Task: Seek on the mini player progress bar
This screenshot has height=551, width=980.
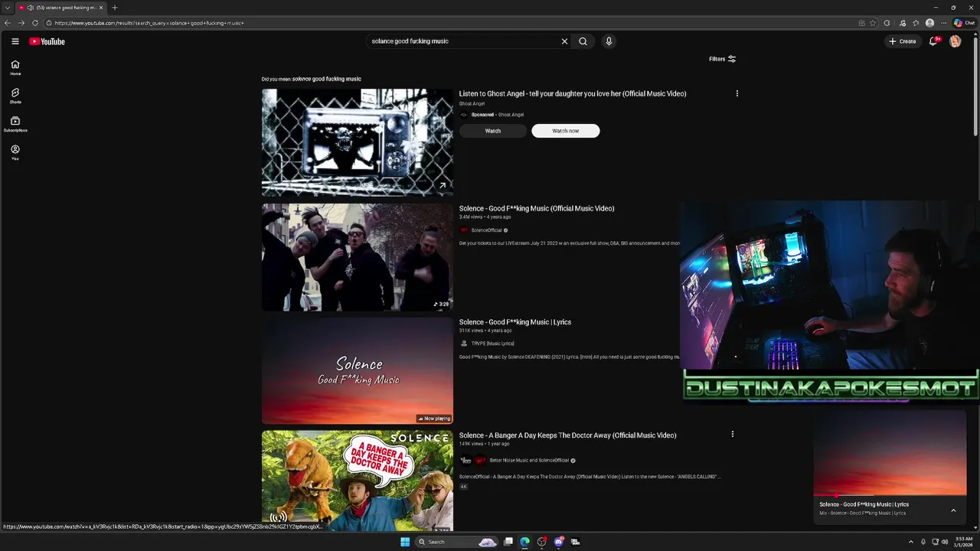Action: [890, 496]
